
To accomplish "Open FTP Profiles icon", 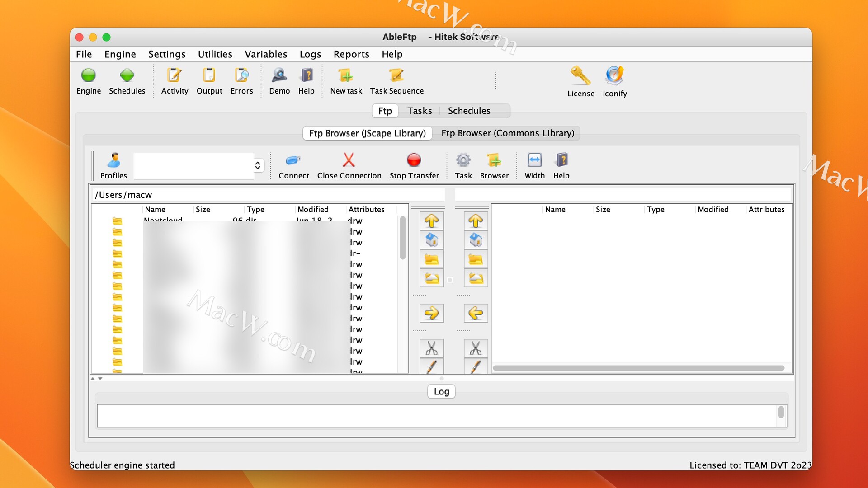I will click(114, 160).
